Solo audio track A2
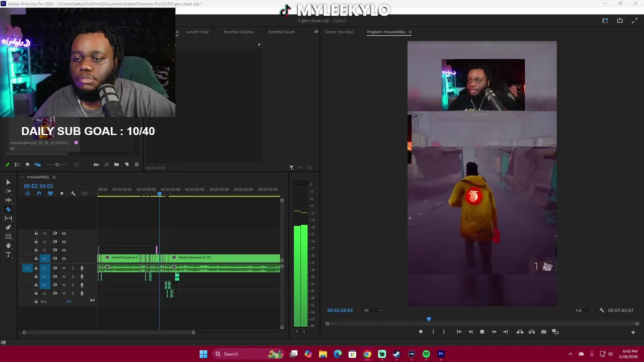Viewport: 644px width, 362px height. tap(72, 277)
